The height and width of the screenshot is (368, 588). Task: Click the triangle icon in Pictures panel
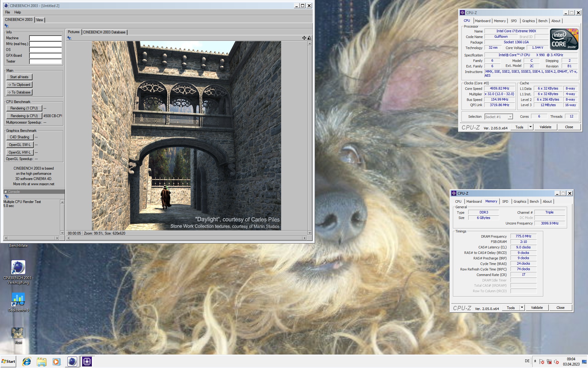pos(309,38)
